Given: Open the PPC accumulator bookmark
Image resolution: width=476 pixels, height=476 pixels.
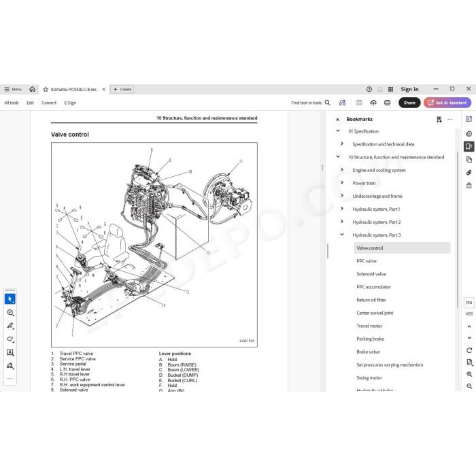Looking at the screenshot, I should pos(374,287).
